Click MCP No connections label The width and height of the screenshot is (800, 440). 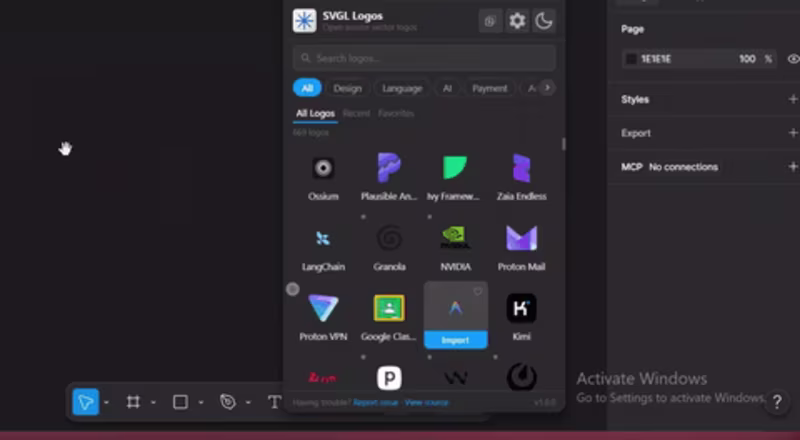pos(669,167)
